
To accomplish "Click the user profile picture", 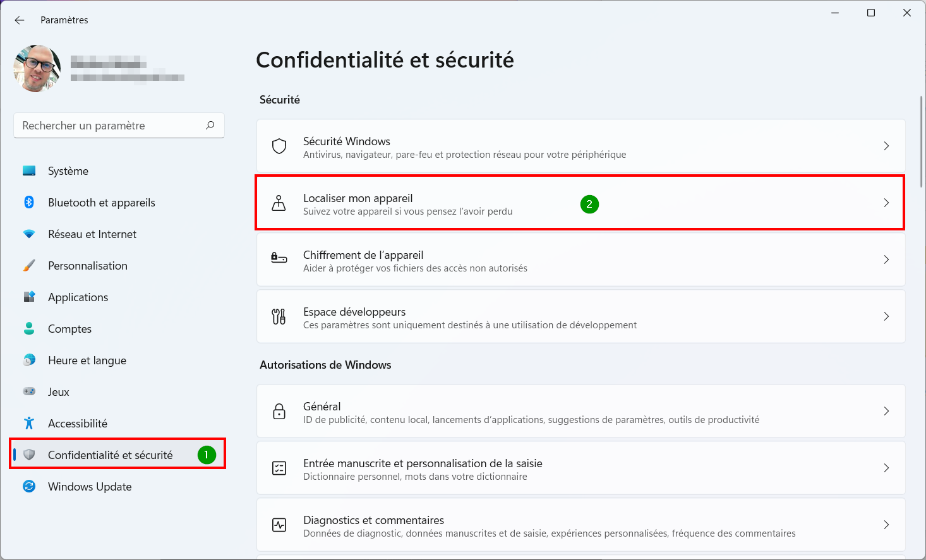I will point(37,68).
